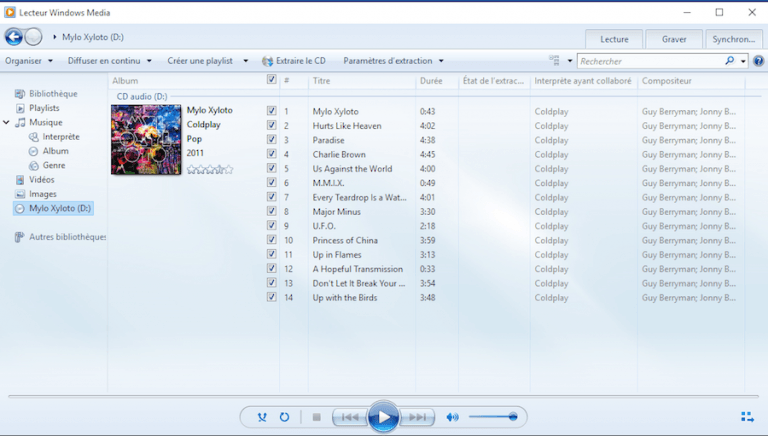768x436 pixels.
Task: Click the Images icon in sidebar
Action: 20,194
